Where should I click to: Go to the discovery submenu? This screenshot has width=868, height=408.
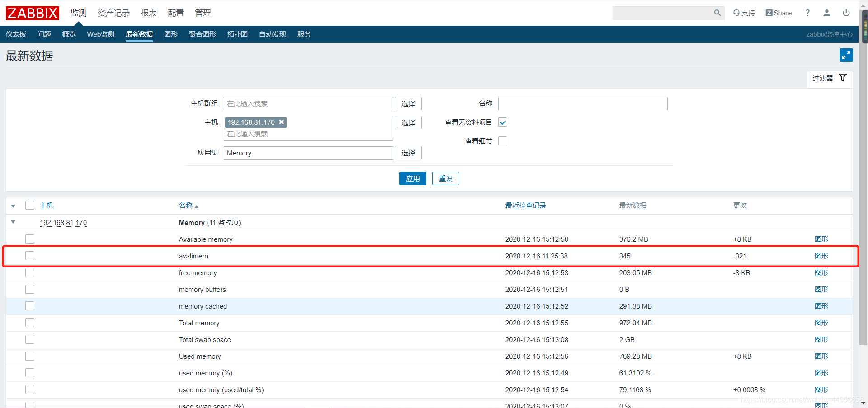pyautogui.click(x=273, y=34)
